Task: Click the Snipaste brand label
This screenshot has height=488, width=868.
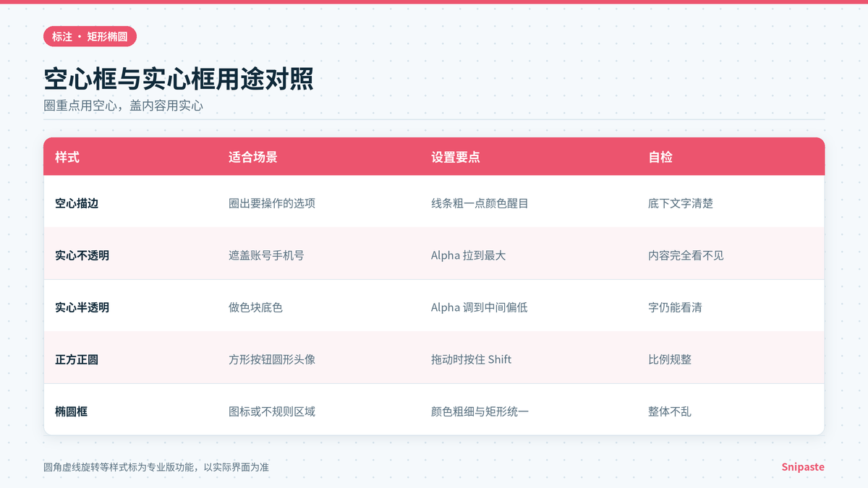Action: pos(803,467)
